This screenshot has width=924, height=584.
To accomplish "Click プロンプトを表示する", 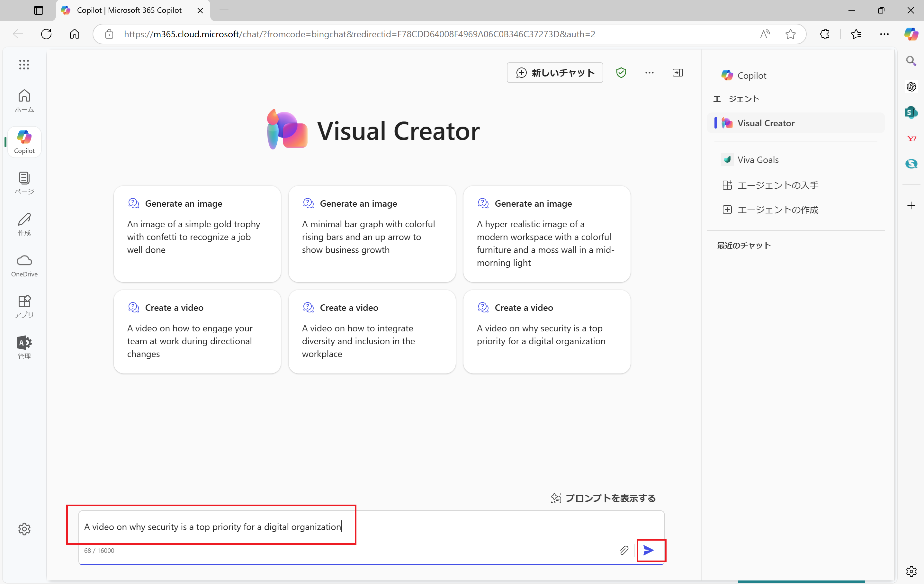I will point(603,498).
